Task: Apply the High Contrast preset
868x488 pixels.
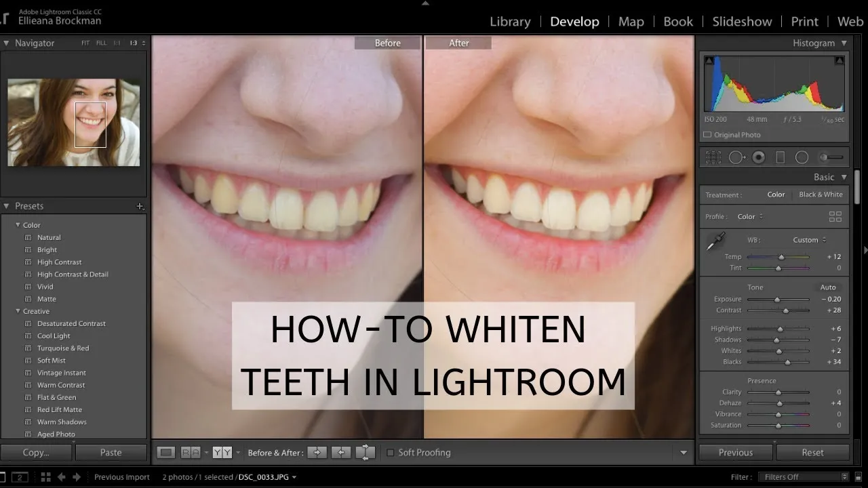Action: tap(59, 262)
